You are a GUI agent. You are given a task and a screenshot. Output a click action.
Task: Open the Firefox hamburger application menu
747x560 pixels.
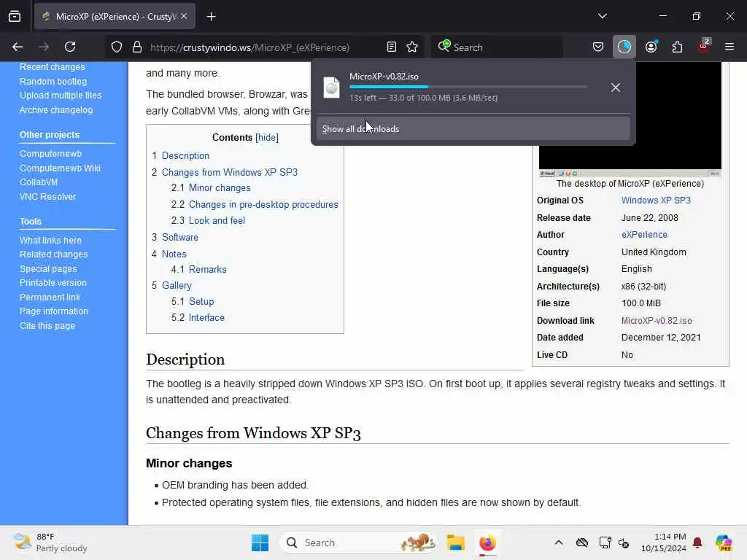coord(729,47)
